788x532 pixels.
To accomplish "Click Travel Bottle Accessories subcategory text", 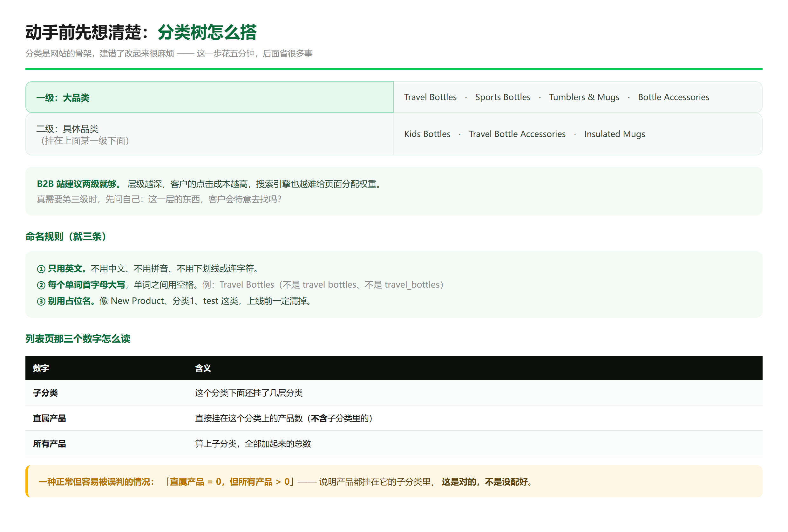I will click(517, 134).
